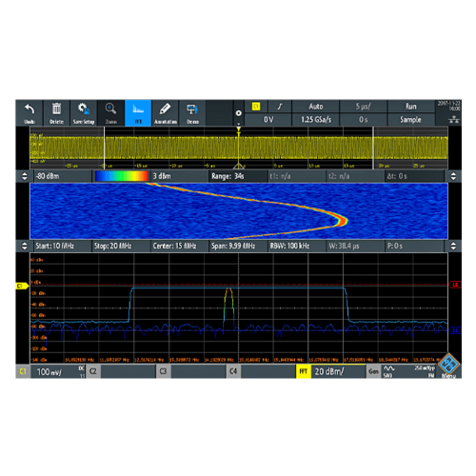Image resolution: width=476 pixels, height=476 pixels.
Task: Click the waveform generator sine icon
Action: pyautogui.click(x=388, y=368)
